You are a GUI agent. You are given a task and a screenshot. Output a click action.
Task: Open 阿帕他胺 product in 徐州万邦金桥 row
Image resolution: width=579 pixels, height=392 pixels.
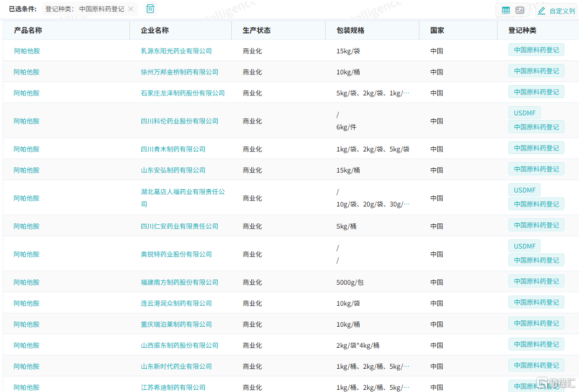[26, 72]
